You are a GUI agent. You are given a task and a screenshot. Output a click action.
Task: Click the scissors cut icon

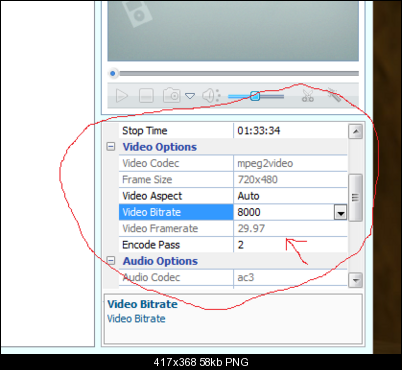(x=308, y=96)
